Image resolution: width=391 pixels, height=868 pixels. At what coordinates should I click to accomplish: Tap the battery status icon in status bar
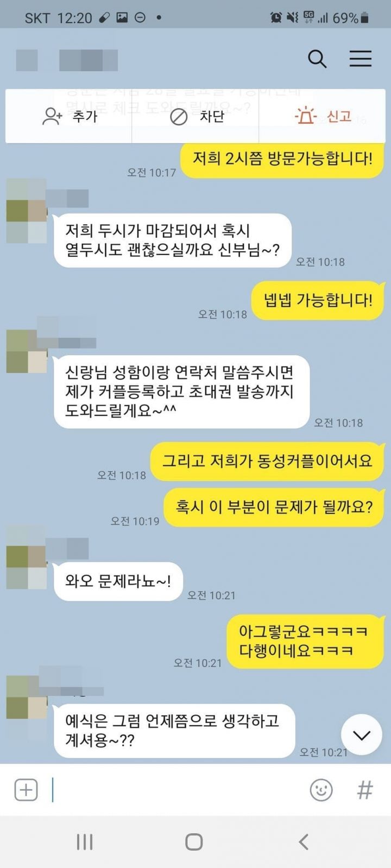tap(365, 18)
